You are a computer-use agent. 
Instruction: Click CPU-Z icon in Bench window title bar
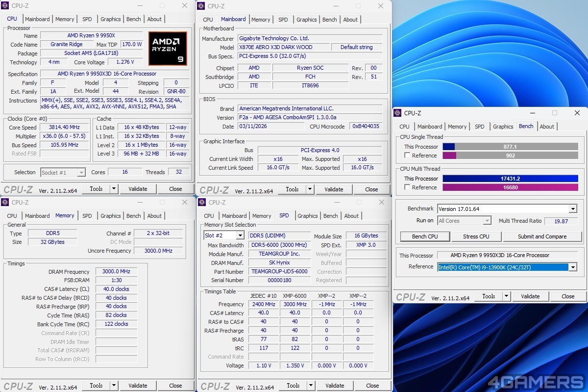point(398,113)
